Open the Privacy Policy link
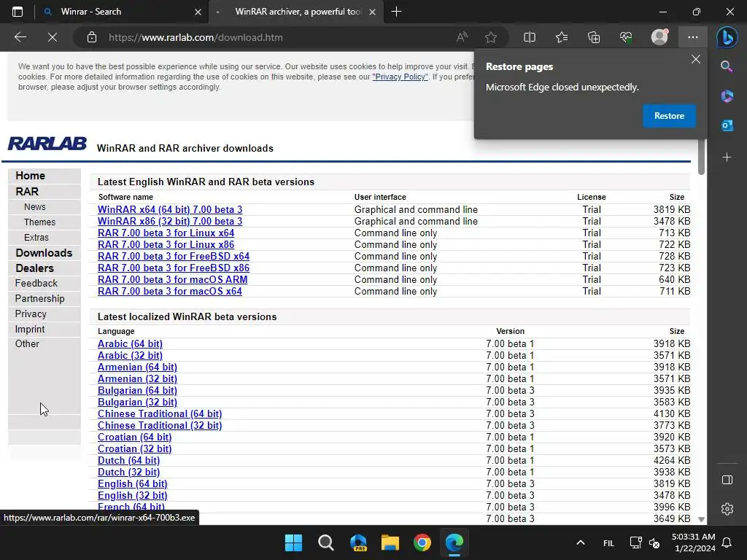 point(400,77)
